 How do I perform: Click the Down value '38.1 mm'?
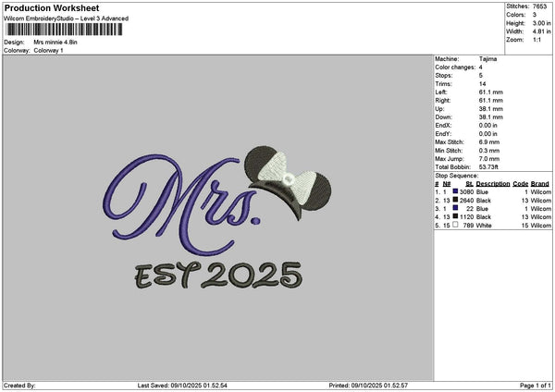coord(490,117)
